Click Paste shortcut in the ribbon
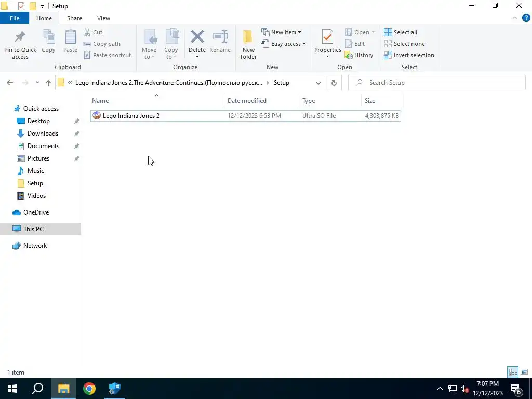 pos(107,55)
